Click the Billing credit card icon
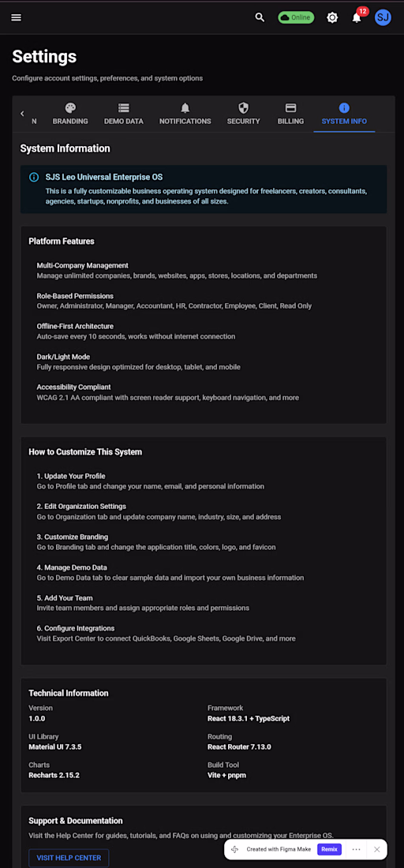Screen dimensions: 404x868 point(290,107)
